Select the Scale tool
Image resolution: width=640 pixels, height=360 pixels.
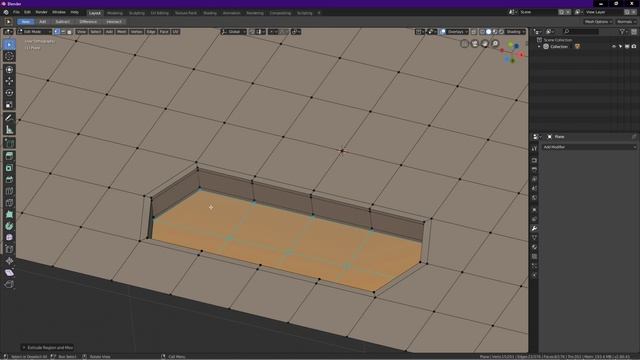coord(9,104)
